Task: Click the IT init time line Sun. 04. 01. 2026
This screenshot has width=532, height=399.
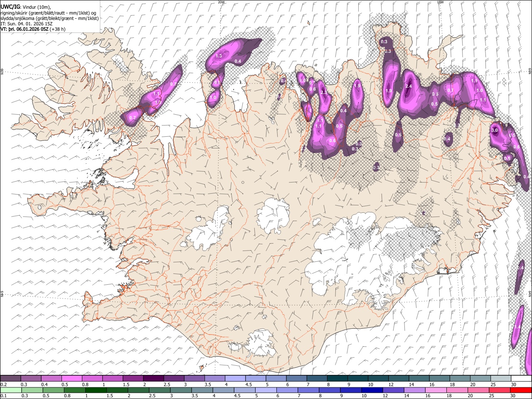Action: (26, 24)
